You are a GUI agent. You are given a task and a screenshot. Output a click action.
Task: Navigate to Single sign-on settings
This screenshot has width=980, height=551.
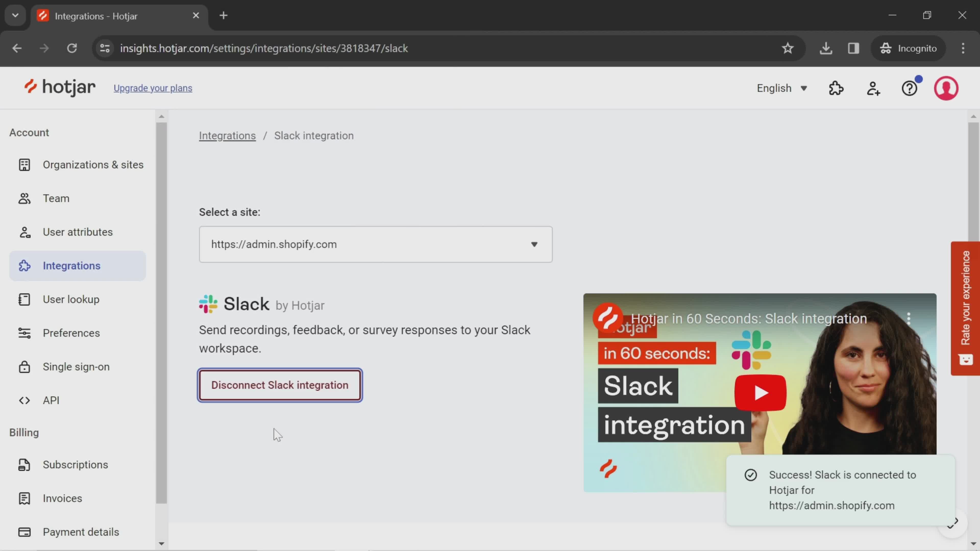coord(76,367)
